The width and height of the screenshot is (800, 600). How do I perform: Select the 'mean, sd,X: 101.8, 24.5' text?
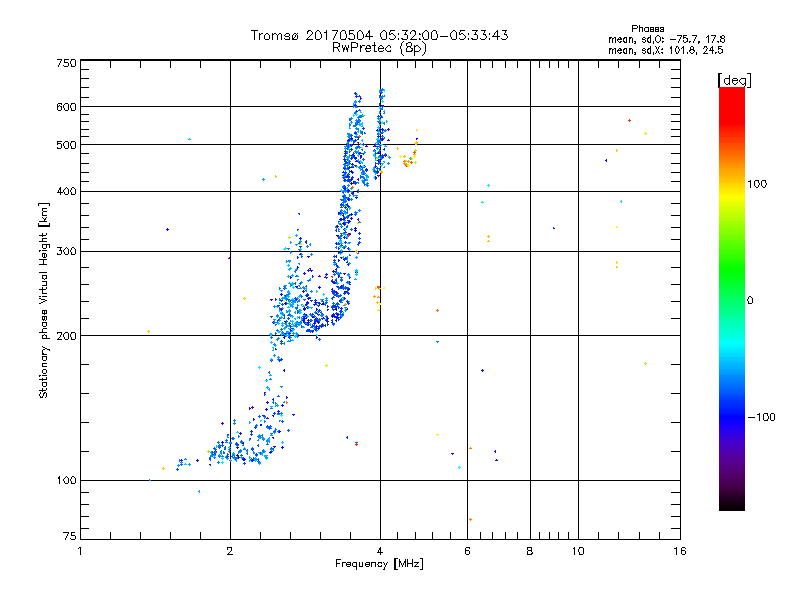pyautogui.click(x=665, y=50)
